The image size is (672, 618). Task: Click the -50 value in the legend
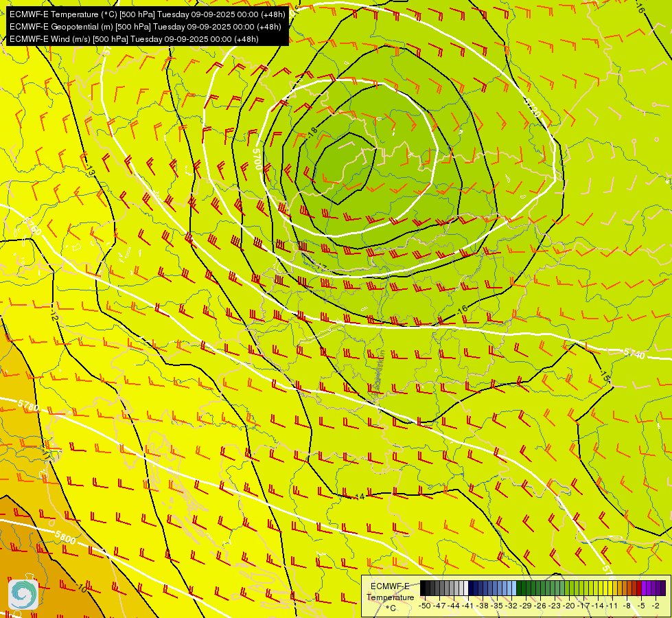pyautogui.click(x=424, y=606)
